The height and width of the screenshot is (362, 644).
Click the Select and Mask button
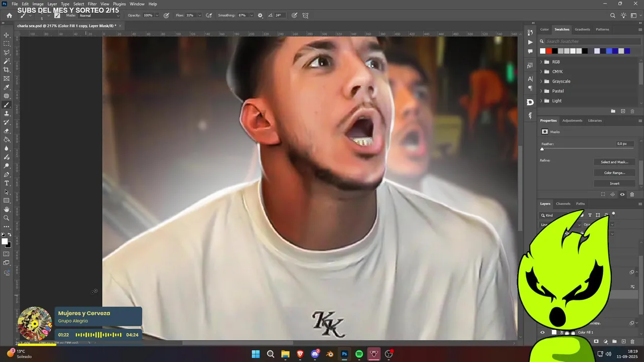(x=614, y=162)
